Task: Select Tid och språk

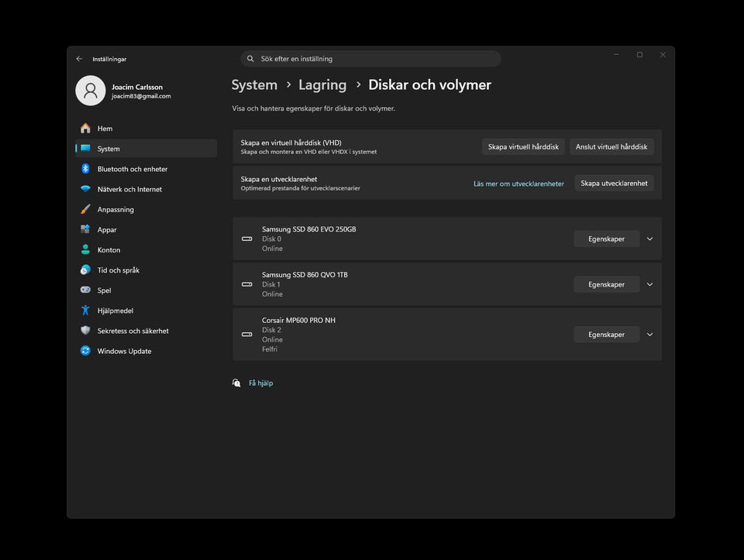Action: point(146,270)
